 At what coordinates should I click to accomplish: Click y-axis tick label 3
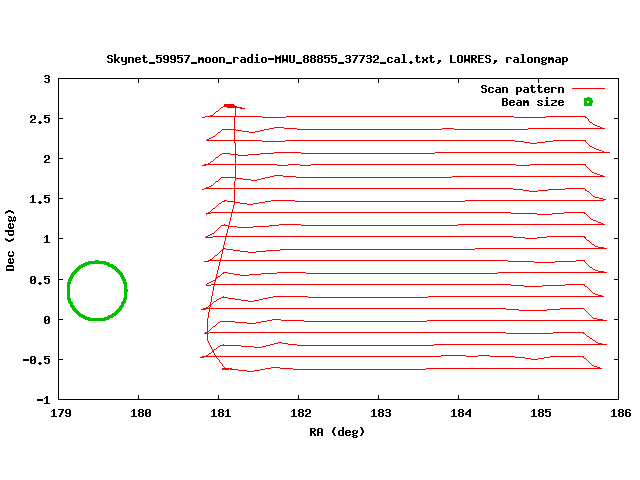coord(47,79)
